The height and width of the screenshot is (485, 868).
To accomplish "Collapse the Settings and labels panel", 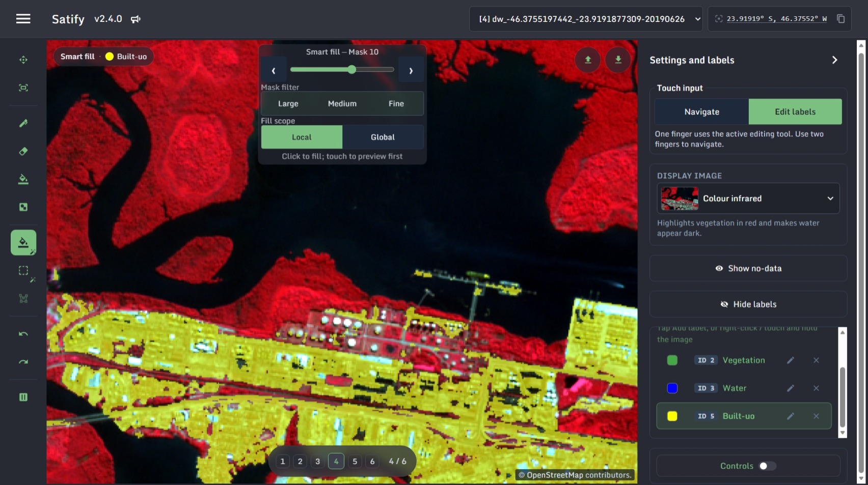I will pos(834,60).
